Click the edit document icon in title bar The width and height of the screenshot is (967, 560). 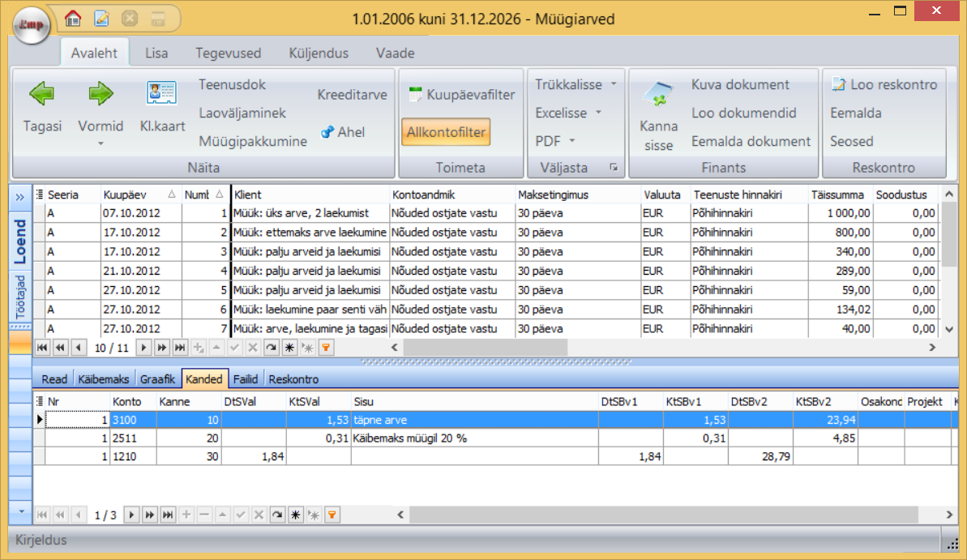(x=101, y=17)
